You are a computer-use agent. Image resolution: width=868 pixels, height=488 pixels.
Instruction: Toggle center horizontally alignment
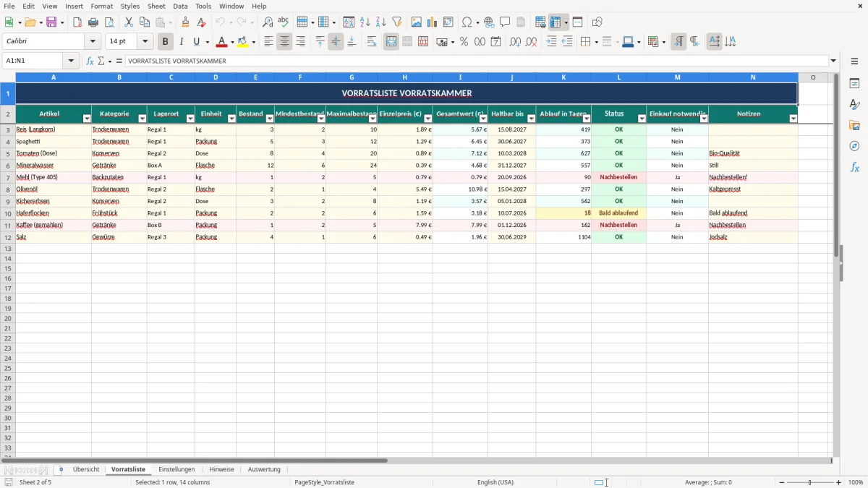tap(284, 42)
